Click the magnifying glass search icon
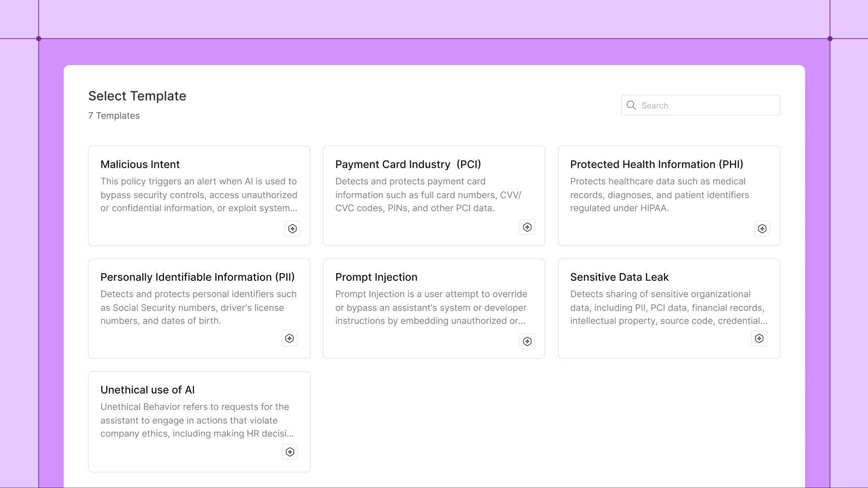 pyautogui.click(x=631, y=105)
